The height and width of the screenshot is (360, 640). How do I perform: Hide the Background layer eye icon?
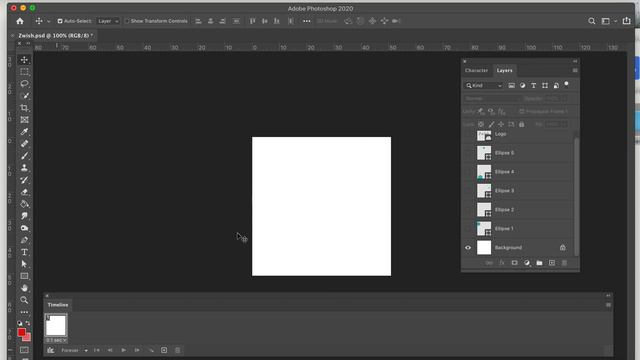coord(468,247)
